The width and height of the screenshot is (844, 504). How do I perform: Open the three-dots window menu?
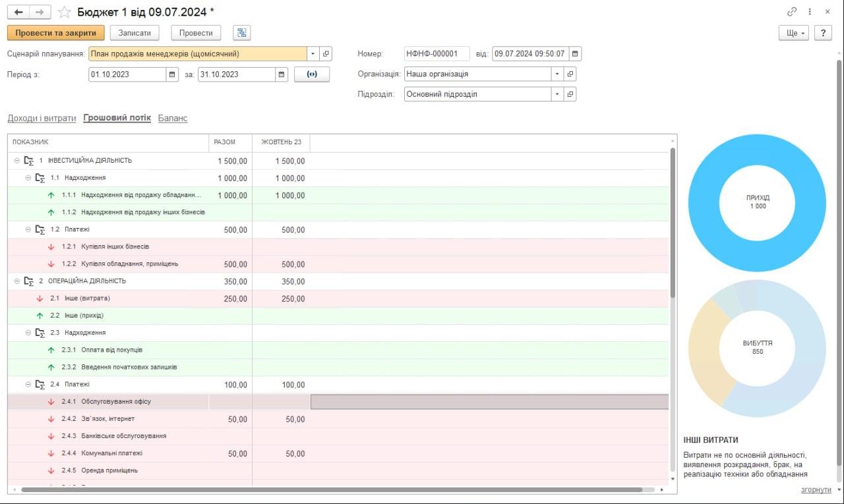point(810,12)
